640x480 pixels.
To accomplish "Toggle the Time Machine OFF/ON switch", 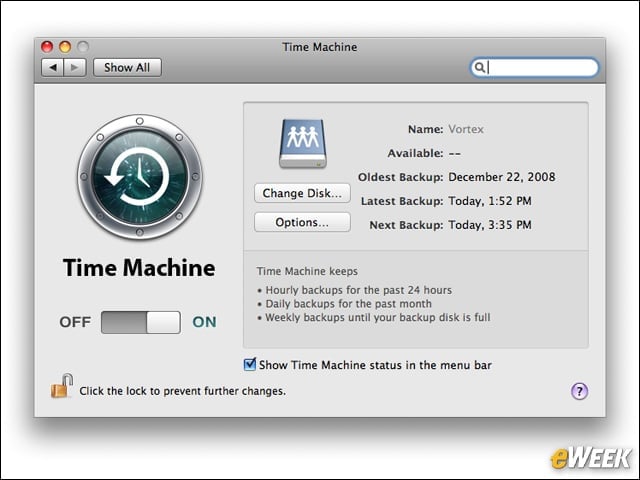I will click(141, 322).
